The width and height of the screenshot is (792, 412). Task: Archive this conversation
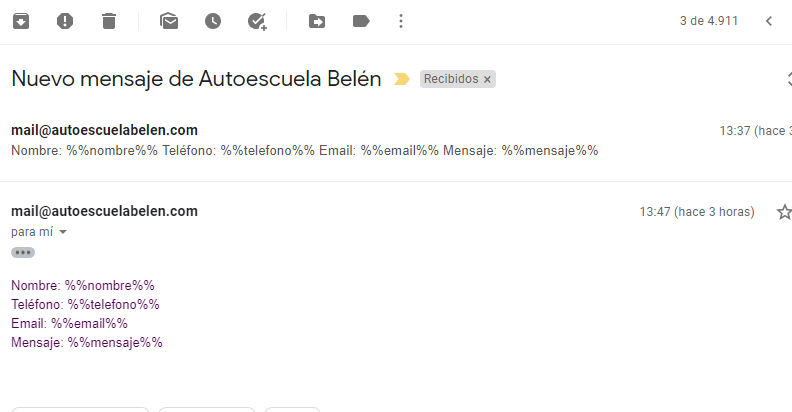click(x=21, y=21)
